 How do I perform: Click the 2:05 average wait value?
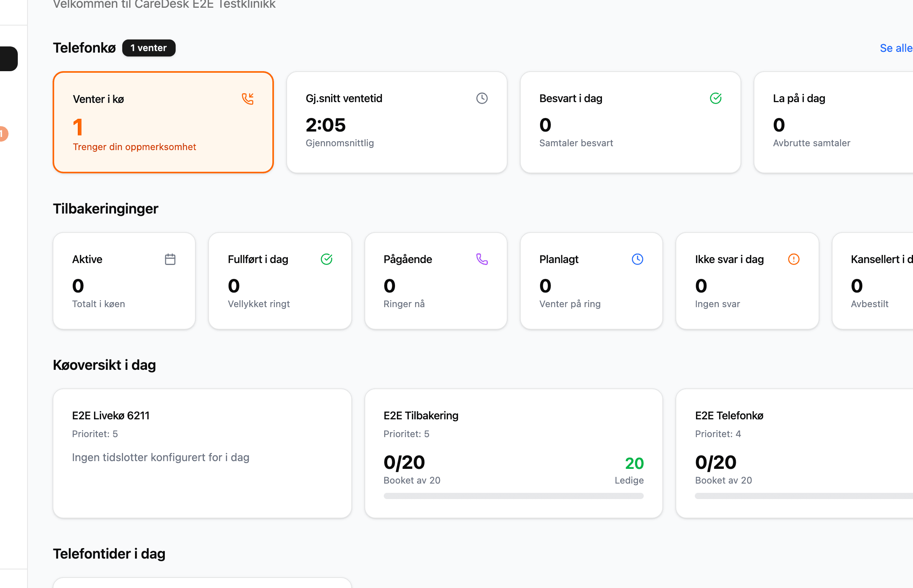(x=326, y=125)
